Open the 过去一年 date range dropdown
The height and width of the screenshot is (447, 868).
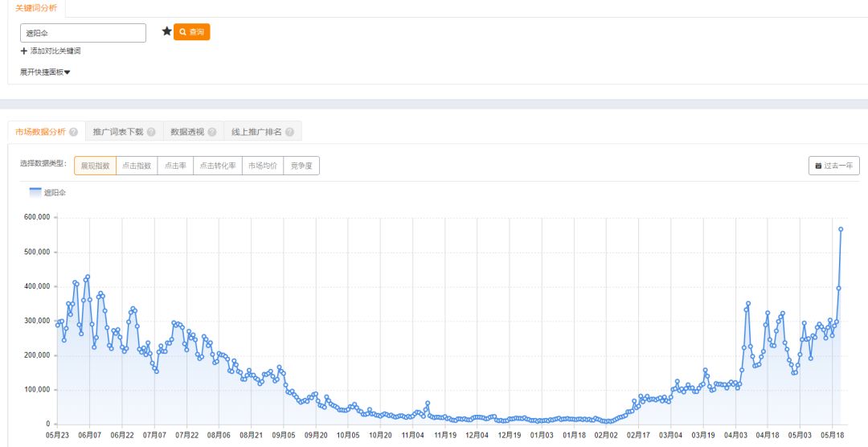[x=834, y=166]
